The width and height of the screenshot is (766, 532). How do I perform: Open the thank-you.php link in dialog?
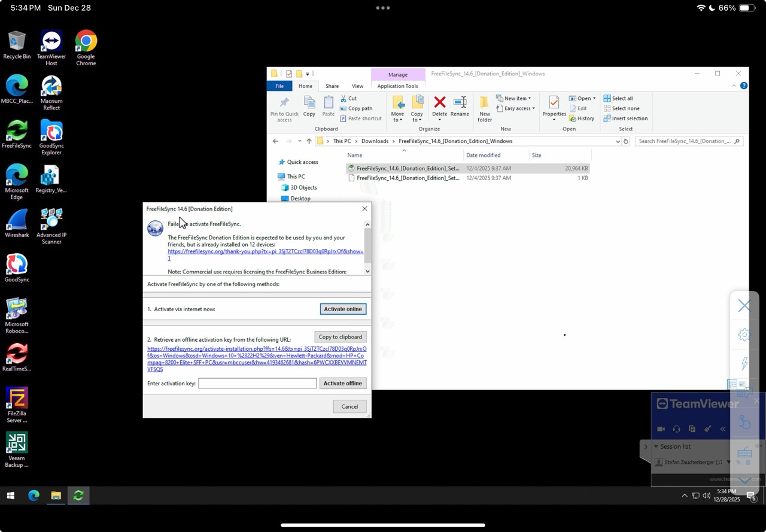265,254
